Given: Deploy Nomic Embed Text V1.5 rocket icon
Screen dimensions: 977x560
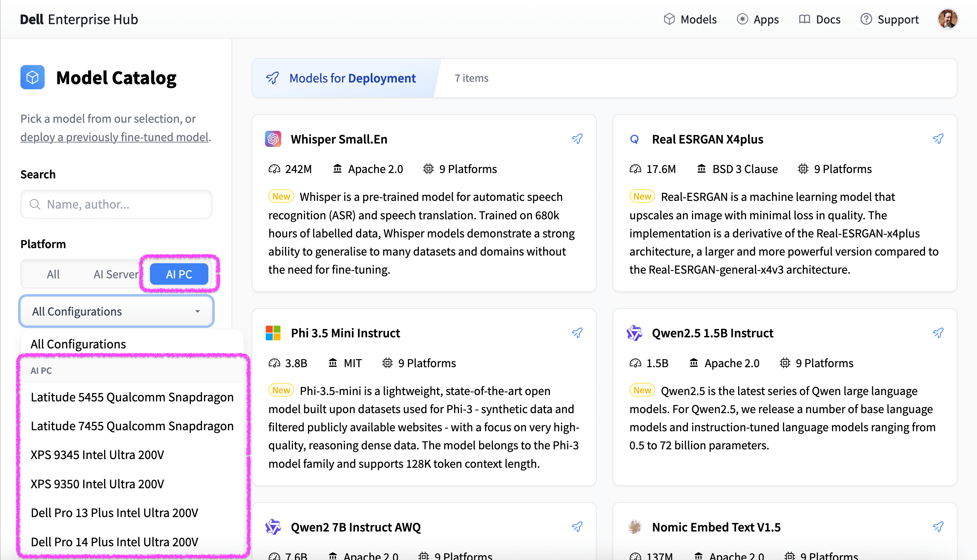Looking at the screenshot, I should coord(938,527).
